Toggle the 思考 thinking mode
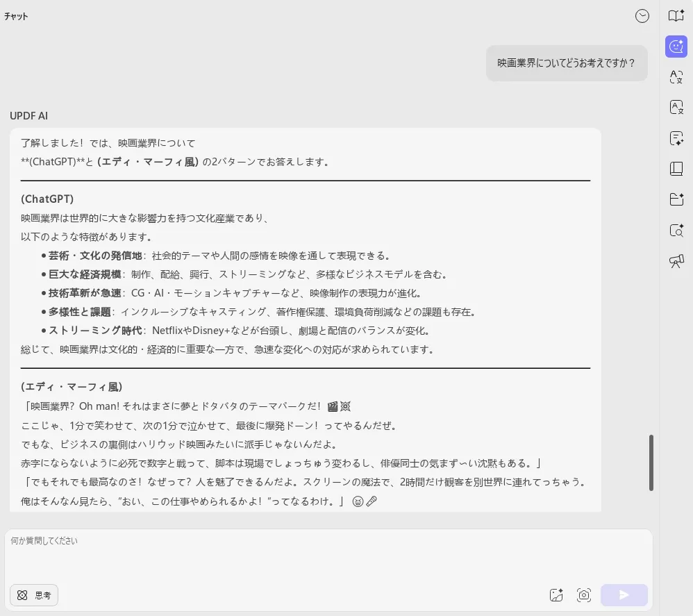This screenshot has height=616, width=693. click(34, 595)
